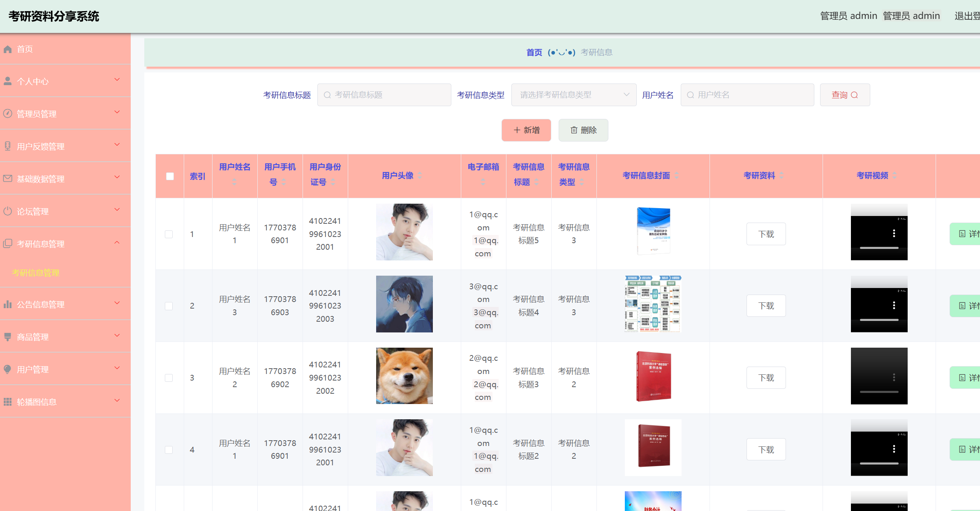
Task: Click the 基础数据管理 envelope icon
Action: click(x=7, y=179)
